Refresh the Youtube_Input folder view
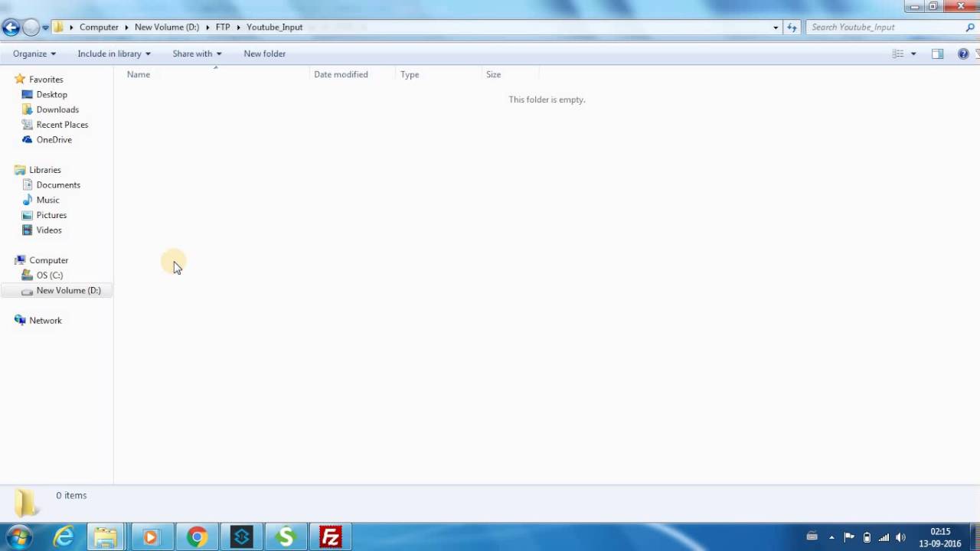This screenshot has height=551, width=980. [792, 28]
